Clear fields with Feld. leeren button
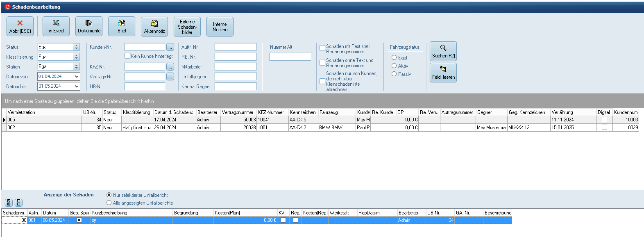This screenshot has width=644, height=237. [443, 73]
